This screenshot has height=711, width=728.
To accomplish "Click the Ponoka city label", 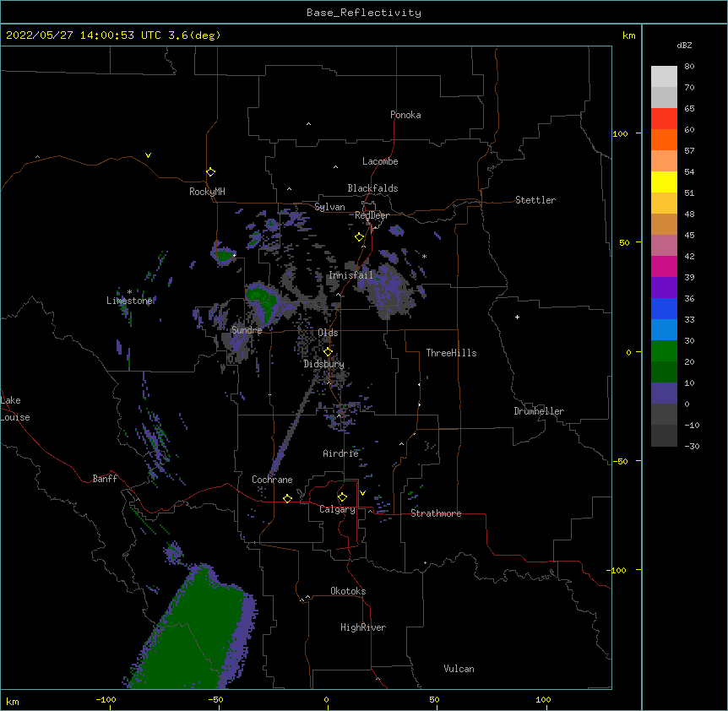I will 405,115.
